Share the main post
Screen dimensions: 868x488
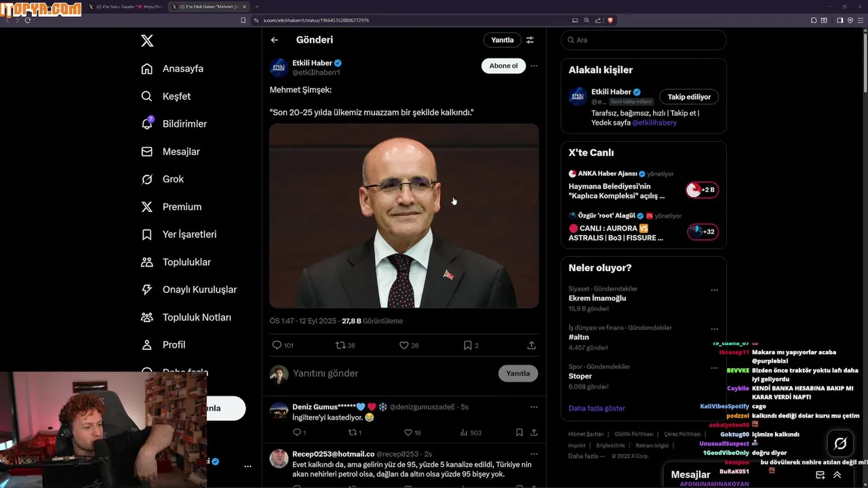pos(532,345)
